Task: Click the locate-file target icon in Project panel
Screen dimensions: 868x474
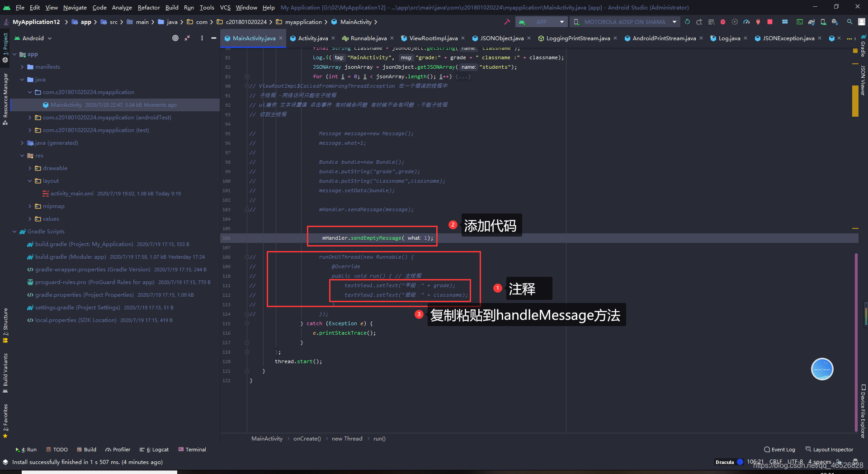Action: click(175, 38)
